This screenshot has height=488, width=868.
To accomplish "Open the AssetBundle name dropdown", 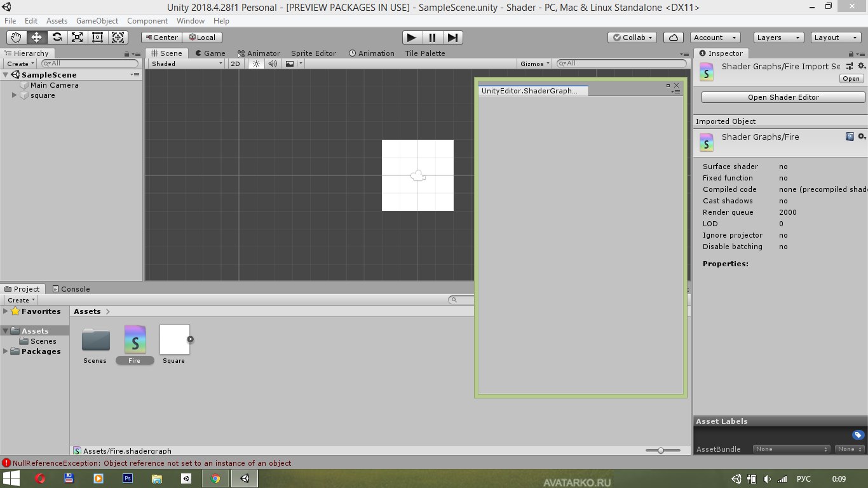I will pos(792,449).
